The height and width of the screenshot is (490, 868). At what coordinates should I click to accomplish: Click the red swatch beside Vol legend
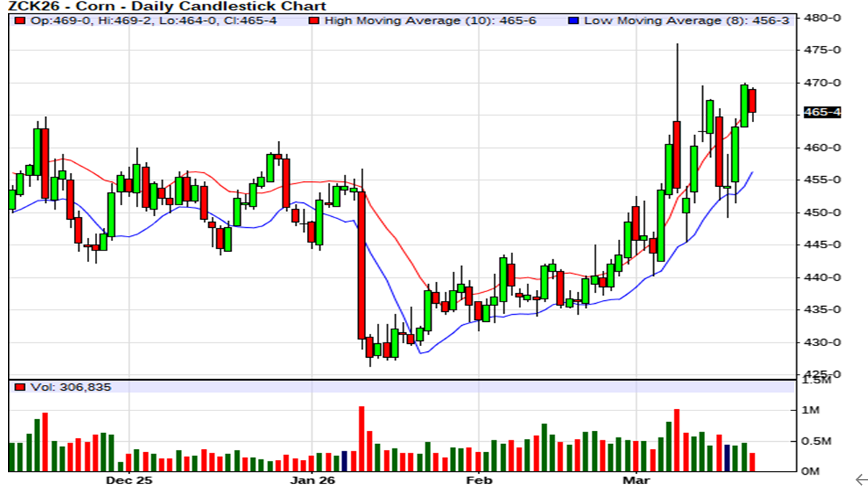pos(20,387)
